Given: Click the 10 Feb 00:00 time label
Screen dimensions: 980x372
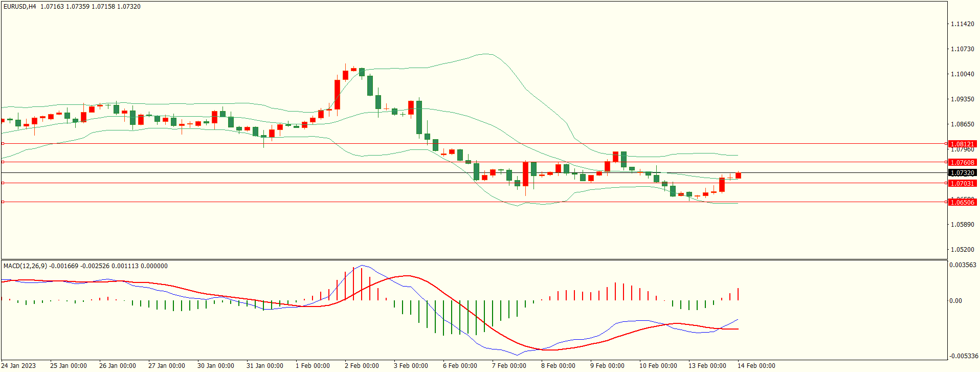Looking at the screenshot, I should (658, 365).
